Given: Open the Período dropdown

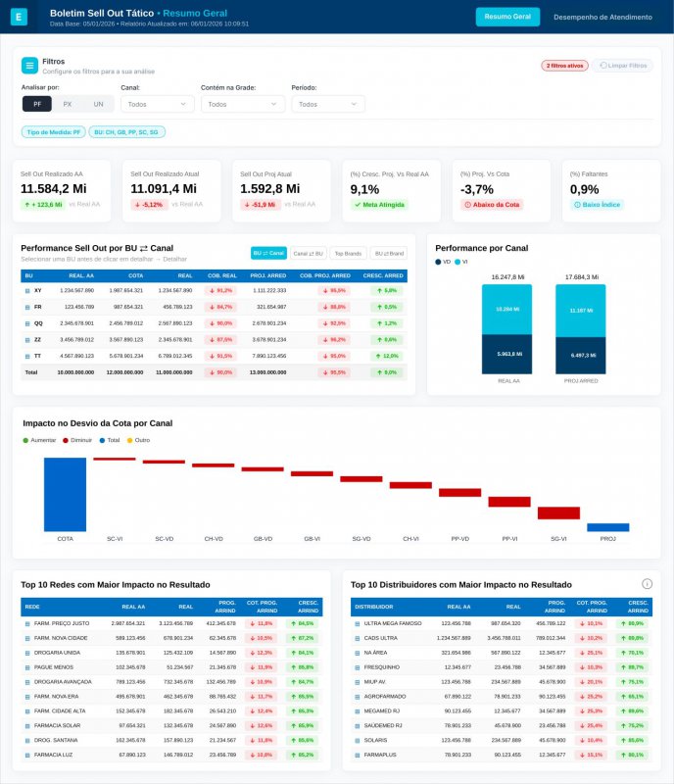Looking at the screenshot, I should (328, 104).
